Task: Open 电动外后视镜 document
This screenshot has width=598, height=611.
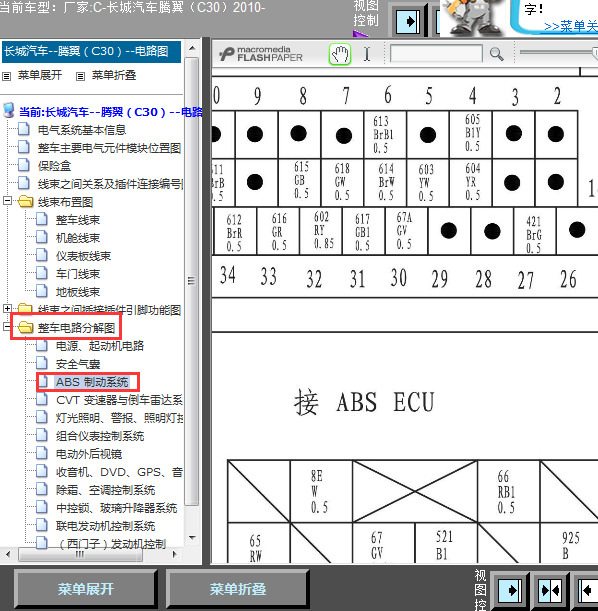Action: (x=89, y=454)
